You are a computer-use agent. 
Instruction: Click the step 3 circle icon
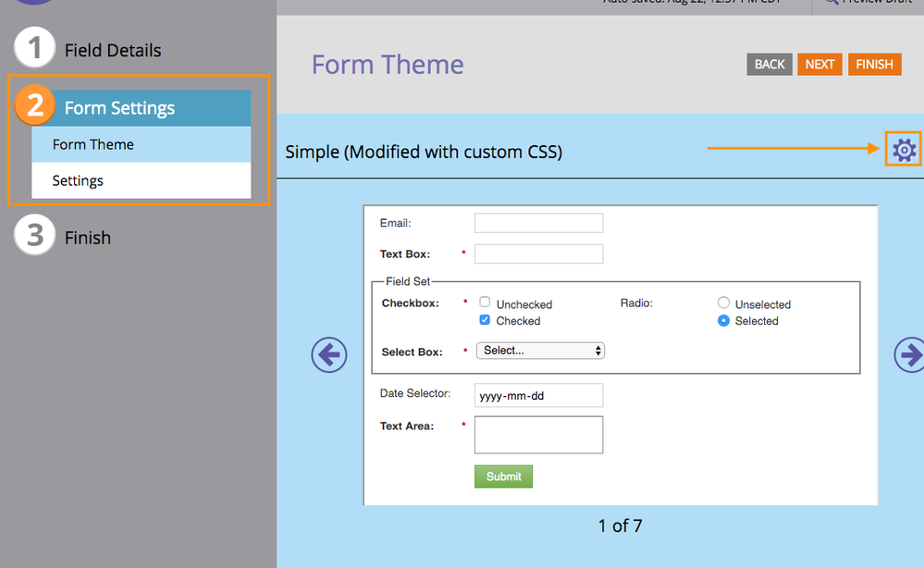click(35, 237)
